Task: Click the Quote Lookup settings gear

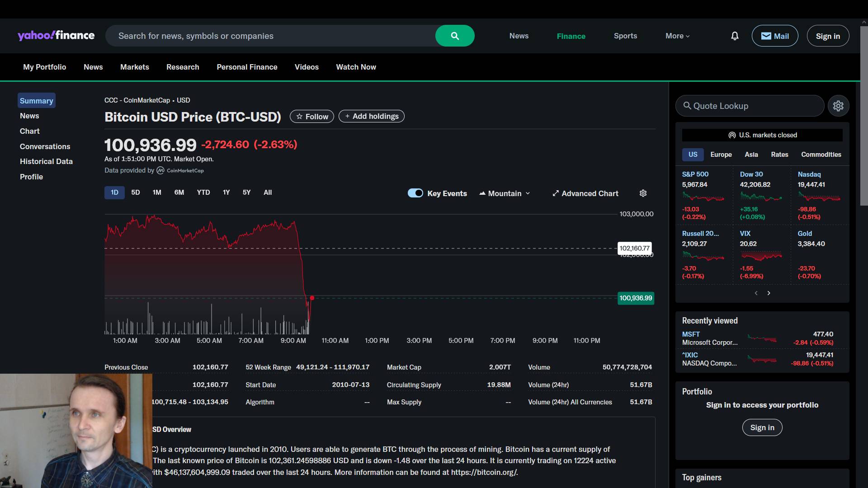Action: (838, 106)
